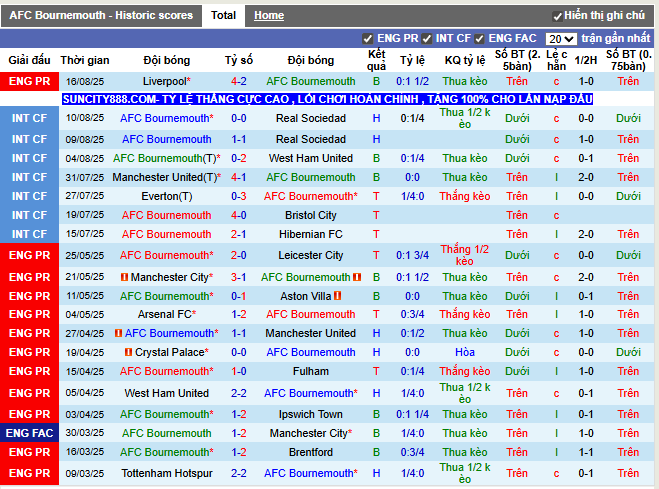Click AFC Bournemouth in 15/07/25 Hibernian row

[167, 234]
